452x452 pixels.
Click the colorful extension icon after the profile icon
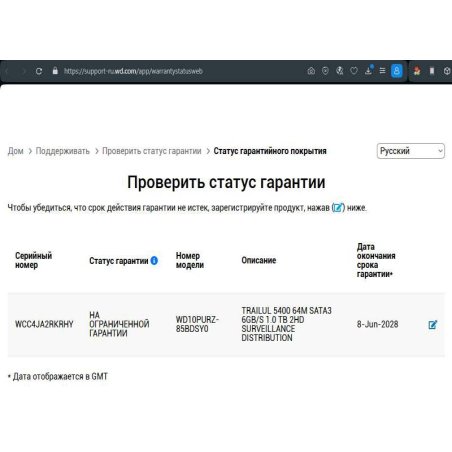[417, 71]
